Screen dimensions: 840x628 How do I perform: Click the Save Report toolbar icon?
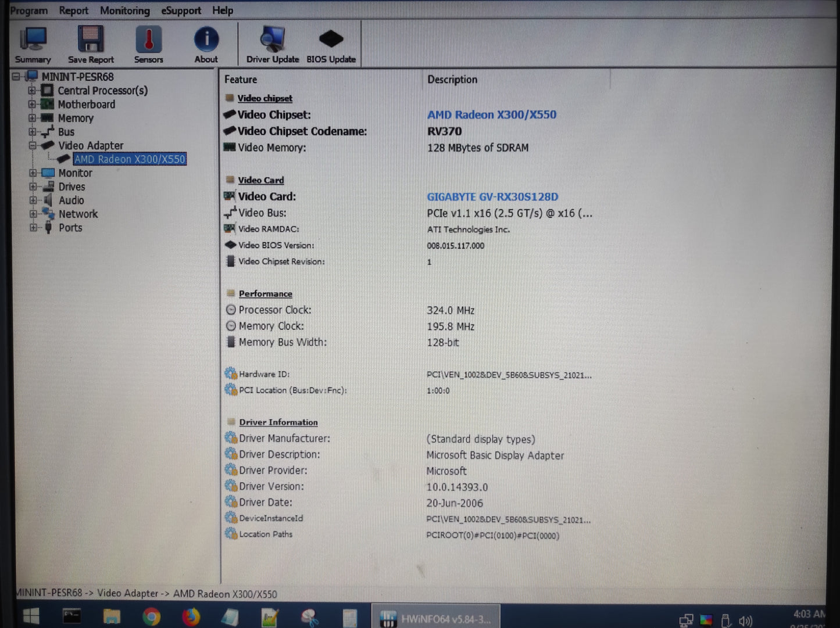coord(91,44)
